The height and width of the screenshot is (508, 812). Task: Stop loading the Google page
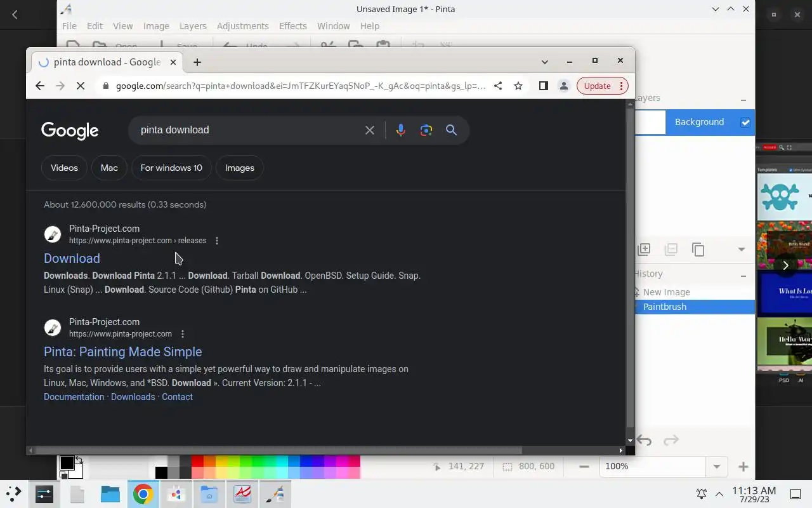(81, 86)
